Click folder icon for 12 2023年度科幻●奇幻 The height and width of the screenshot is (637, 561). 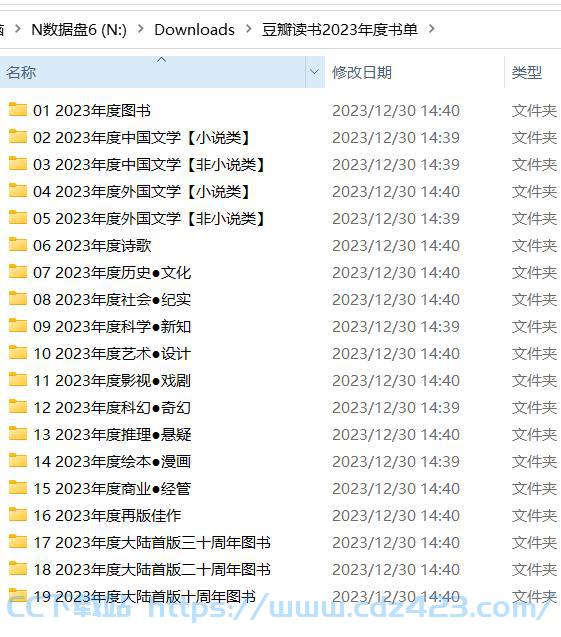click(17, 407)
